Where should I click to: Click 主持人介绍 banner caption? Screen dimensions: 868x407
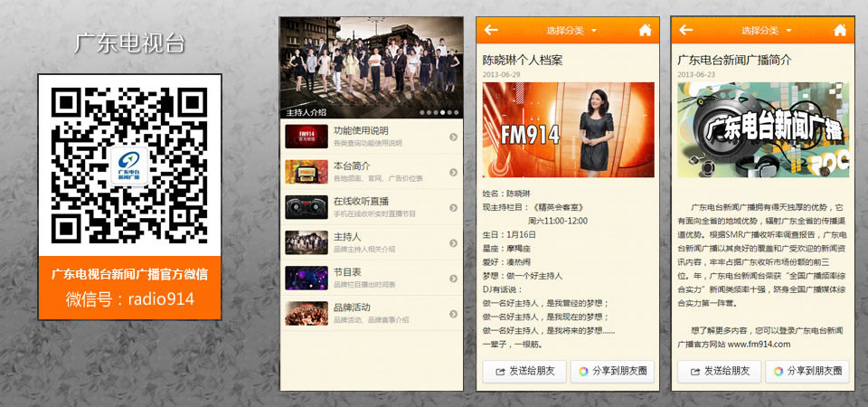pyautogui.click(x=307, y=112)
